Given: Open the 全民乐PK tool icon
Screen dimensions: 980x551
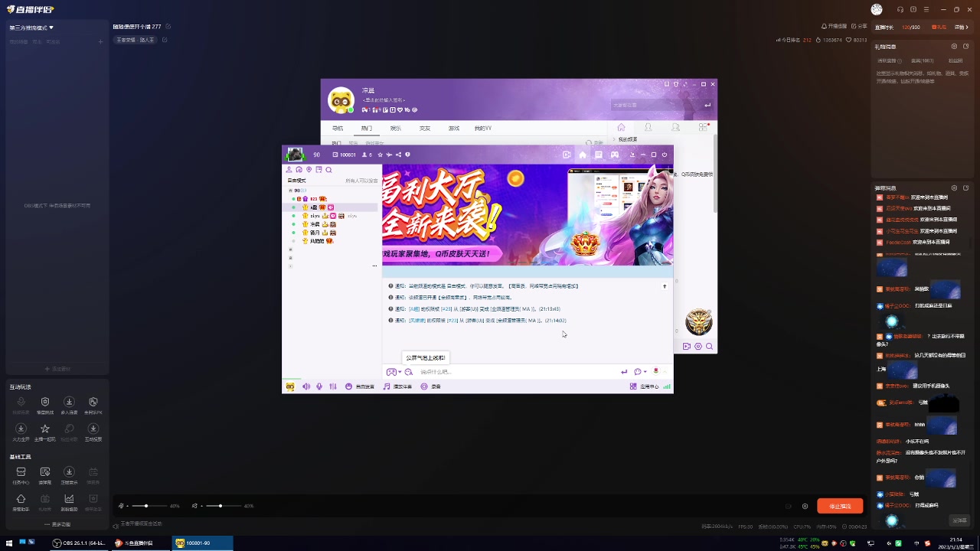Looking at the screenshot, I should [93, 406].
